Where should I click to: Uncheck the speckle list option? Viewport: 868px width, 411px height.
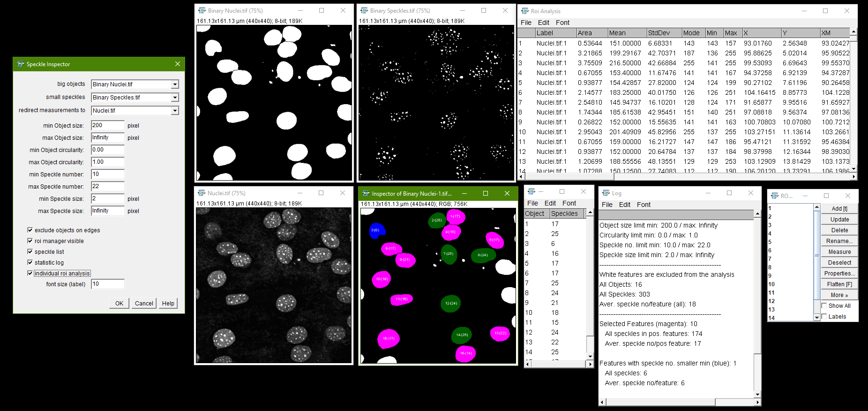[x=30, y=251]
